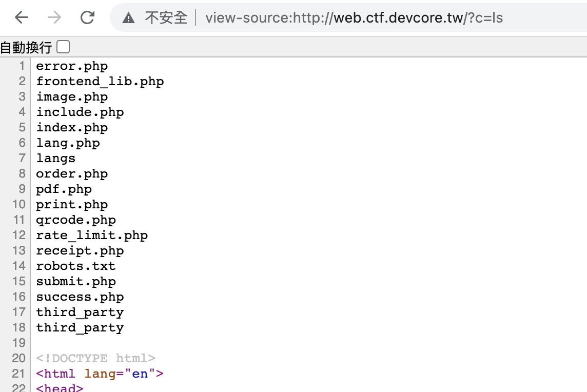
Task: Click the view-source URL in address bar
Action: [354, 18]
